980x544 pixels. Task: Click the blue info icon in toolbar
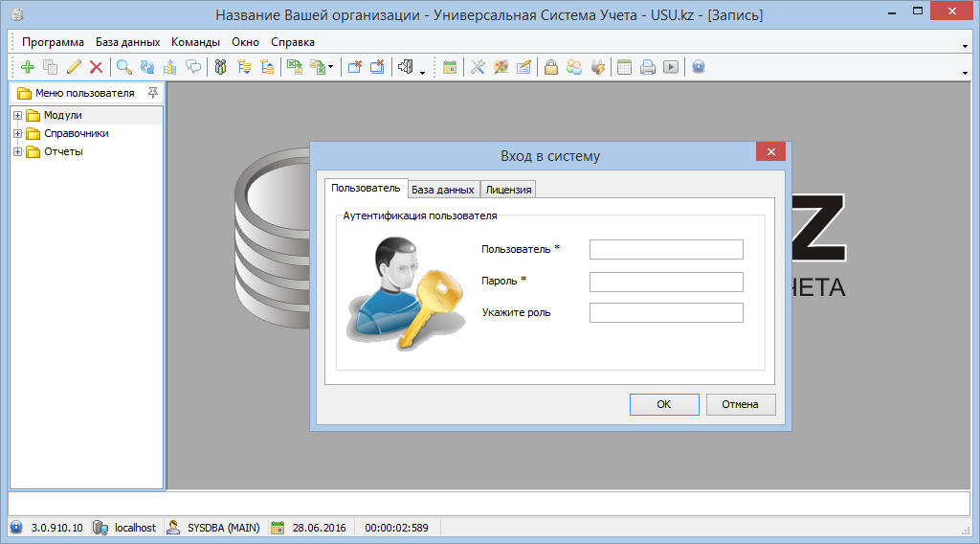pos(699,67)
